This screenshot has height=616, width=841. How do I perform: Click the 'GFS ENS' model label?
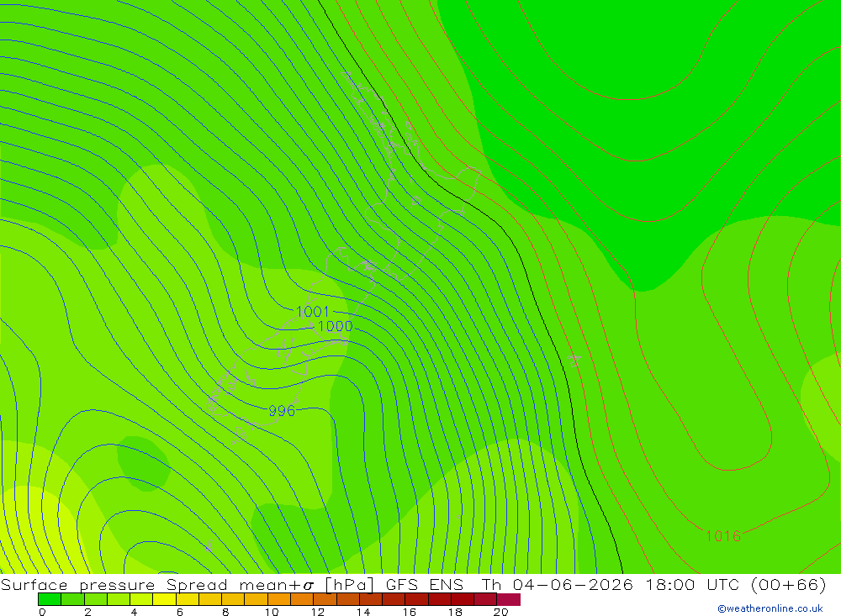point(425,584)
